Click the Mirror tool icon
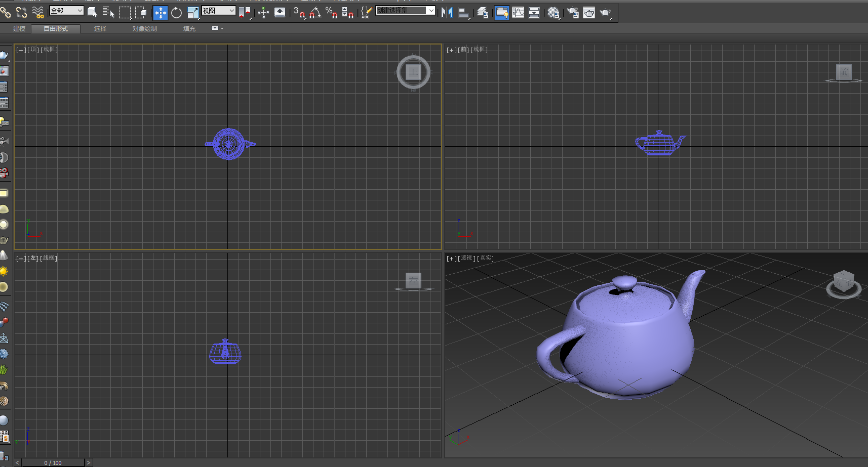Screen dimensions: 868x467 [x=447, y=13]
